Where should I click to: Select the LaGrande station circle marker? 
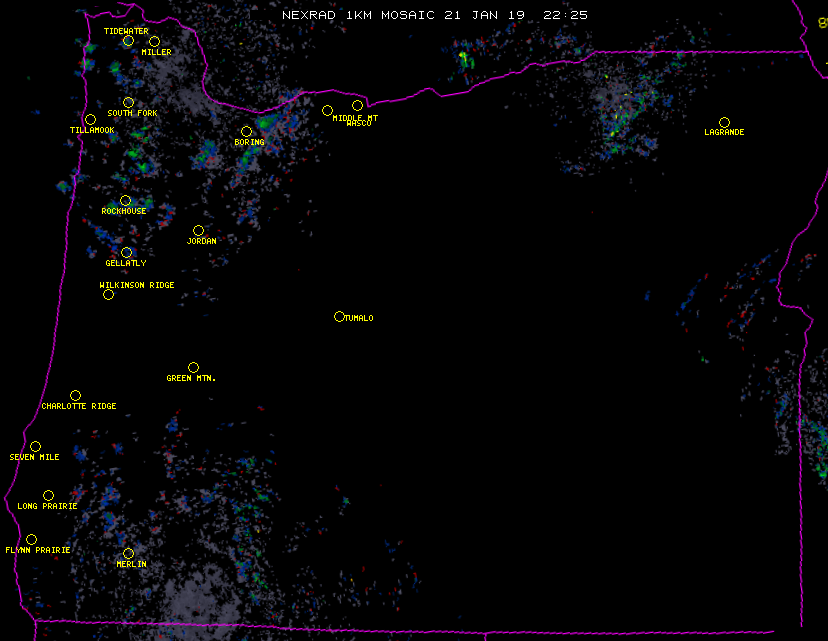click(x=724, y=122)
